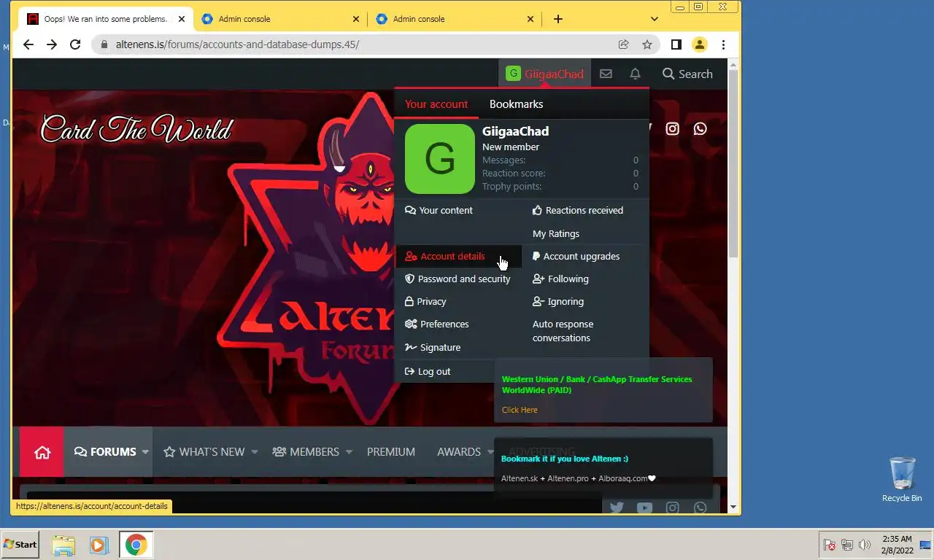Open conversations inbox envelope icon
The image size is (934, 560).
coord(606,74)
